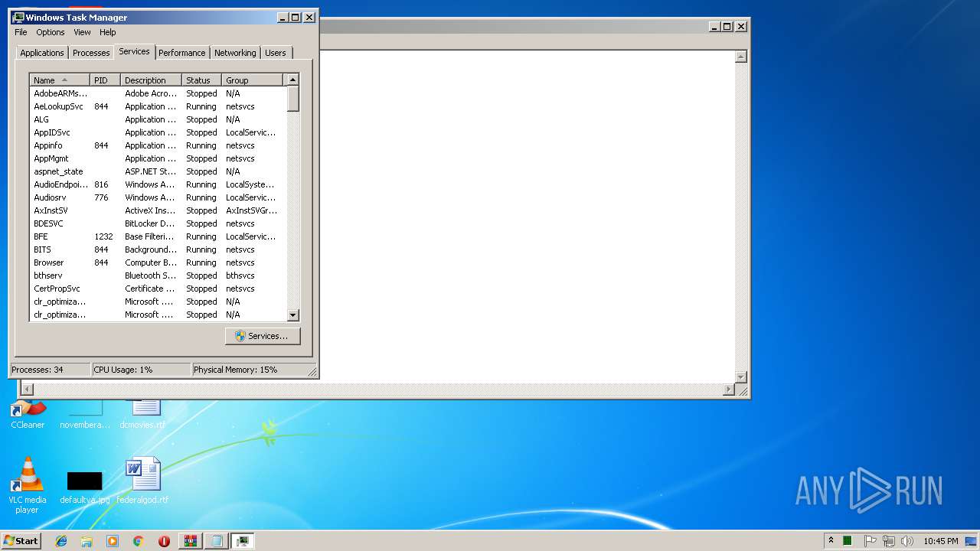Switch to WinRAR taskbar button
Screen dimensions: 980x551
191,541
